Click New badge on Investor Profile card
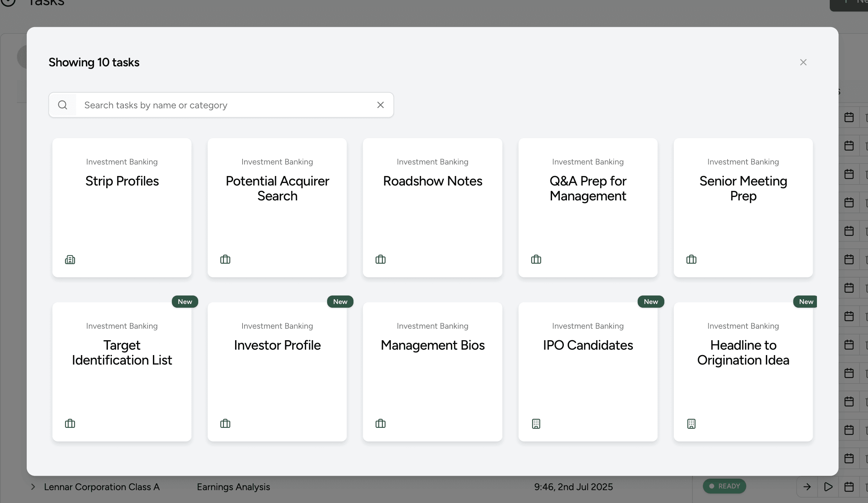Image resolution: width=868 pixels, height=503 pixels. 340,301
